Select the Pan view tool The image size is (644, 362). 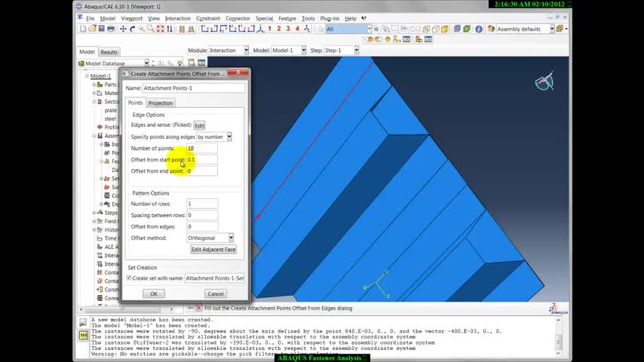(x=123, y=29)
